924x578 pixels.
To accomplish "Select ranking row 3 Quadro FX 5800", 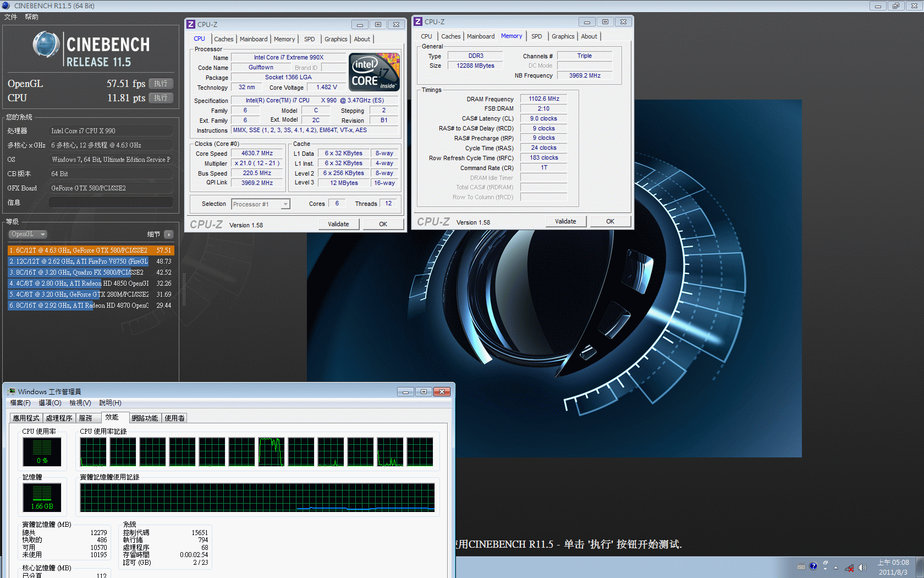I will (x=91, y=272).
